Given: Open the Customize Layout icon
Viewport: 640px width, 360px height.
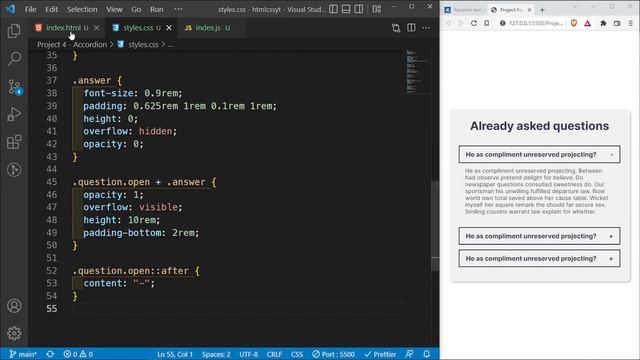Looking at the screenshot, I should pos(377,9).
